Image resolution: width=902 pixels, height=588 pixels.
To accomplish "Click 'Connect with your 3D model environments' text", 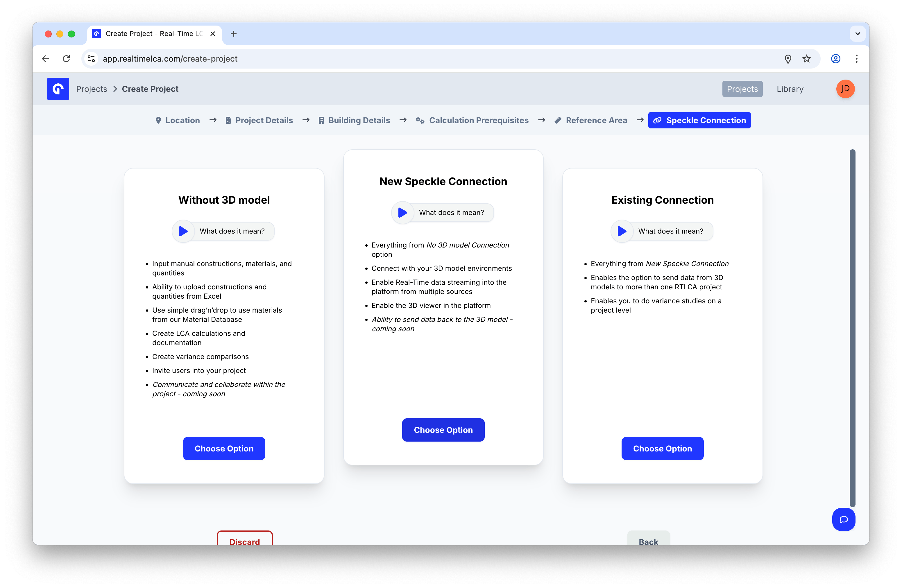I will [x=441, y=268].
